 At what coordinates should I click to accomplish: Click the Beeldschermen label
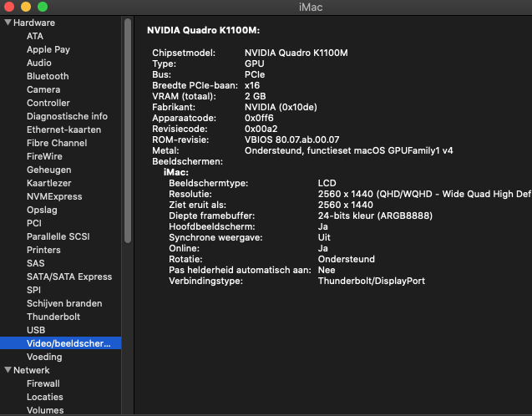[187, 161]
